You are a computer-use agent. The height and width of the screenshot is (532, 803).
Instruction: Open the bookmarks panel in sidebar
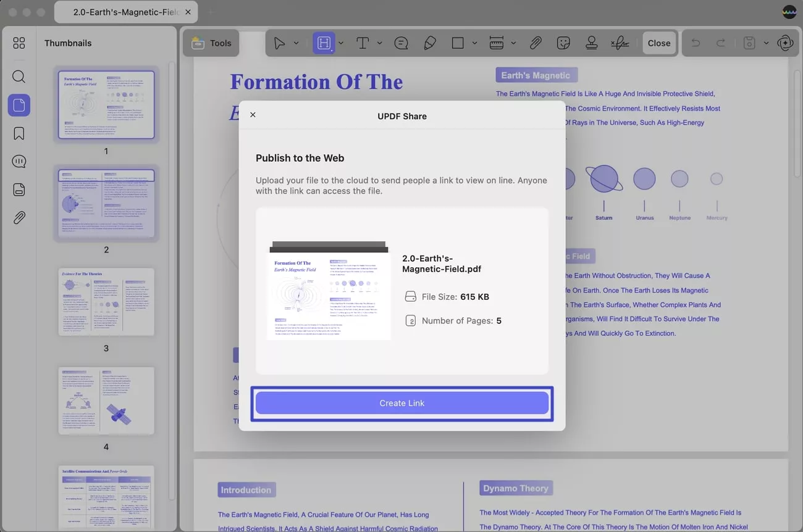click(19, 133)
